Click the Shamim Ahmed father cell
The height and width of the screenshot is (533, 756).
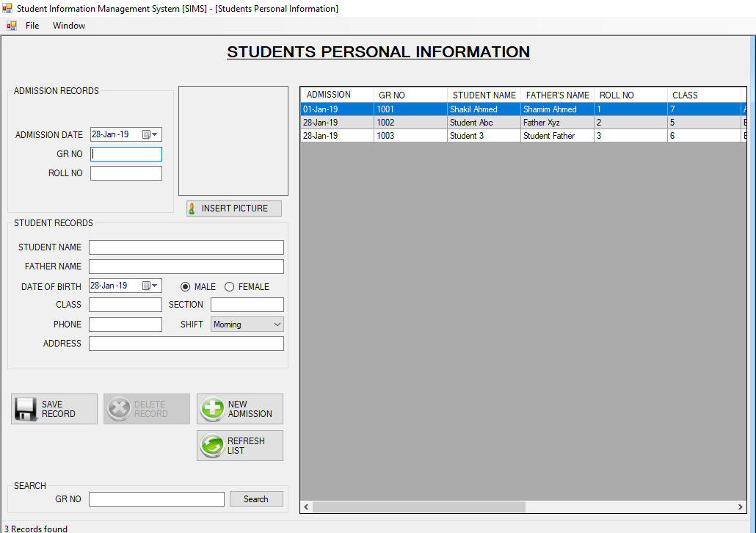click(x=557, y=109)
